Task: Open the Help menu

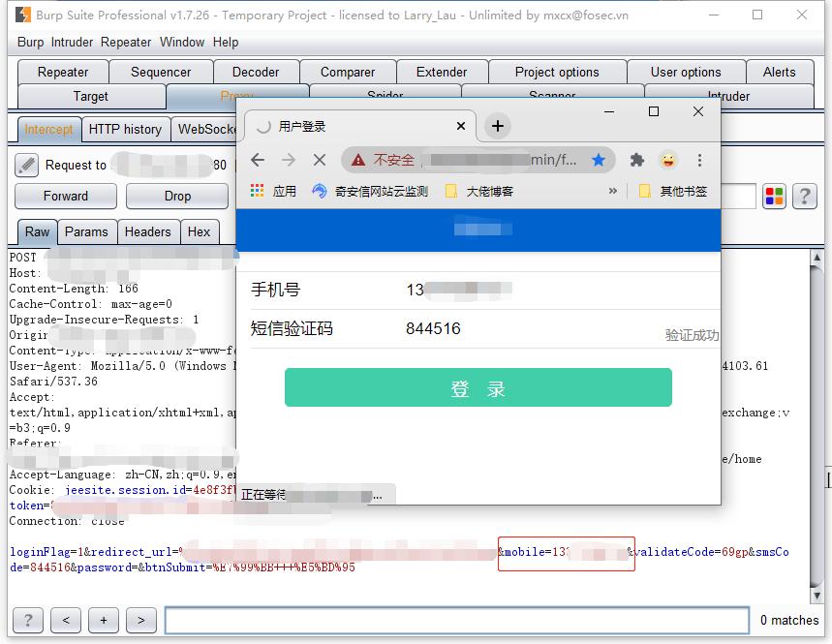Action: pos(226,42)
